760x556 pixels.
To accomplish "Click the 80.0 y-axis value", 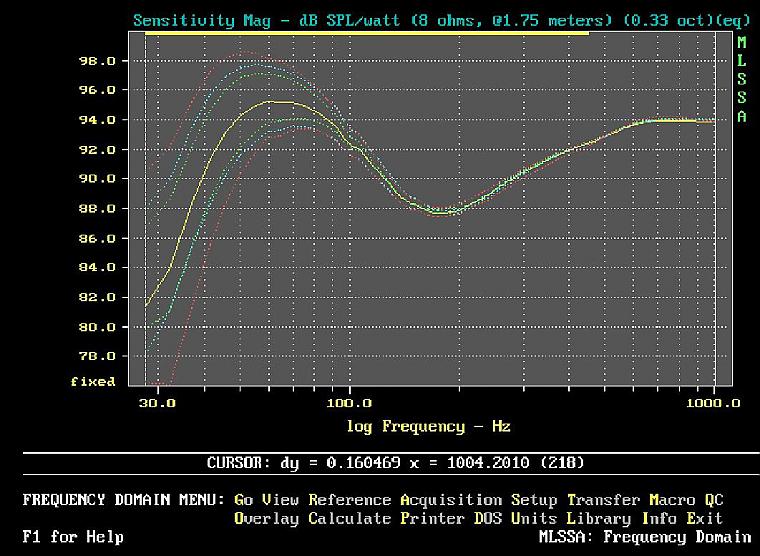I will coord(97,327).
